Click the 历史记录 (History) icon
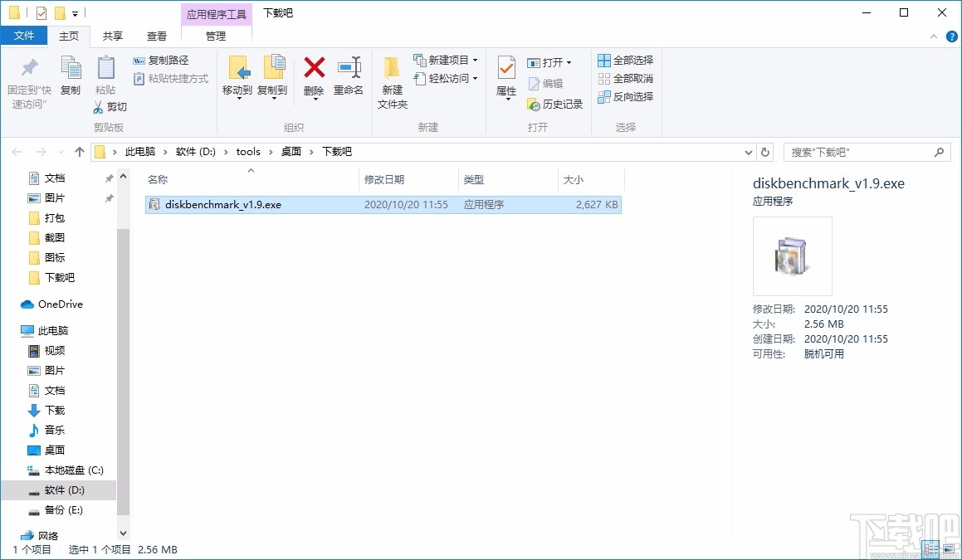This screenshot has height=560, width=962. coord(554,105)
